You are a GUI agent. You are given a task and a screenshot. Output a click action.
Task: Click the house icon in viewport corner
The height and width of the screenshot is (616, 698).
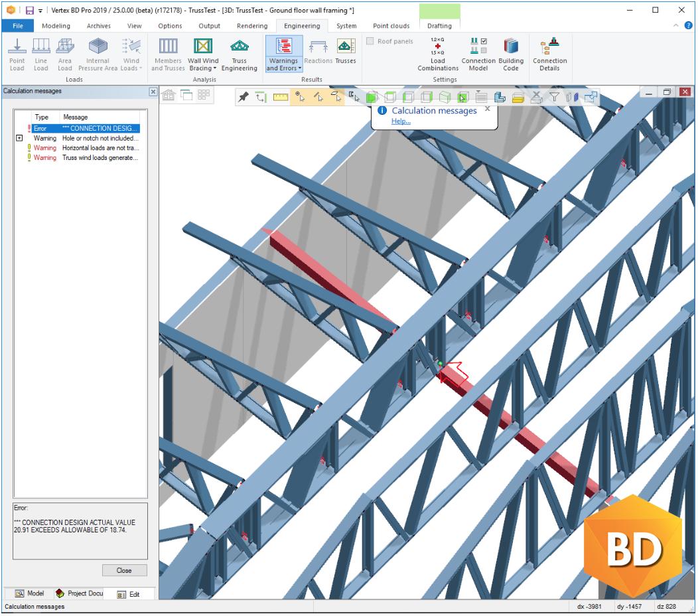(x=169, y=95)
